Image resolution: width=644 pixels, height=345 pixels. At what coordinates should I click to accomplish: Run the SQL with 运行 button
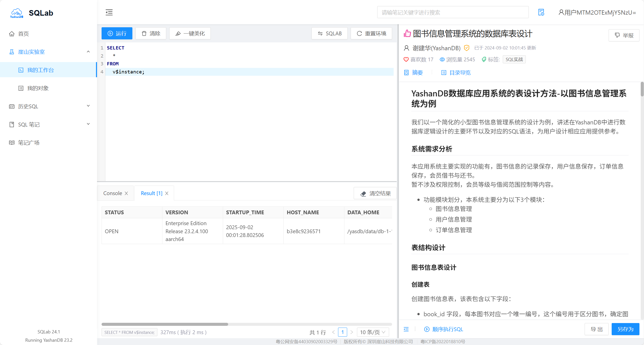pos(117,33)
